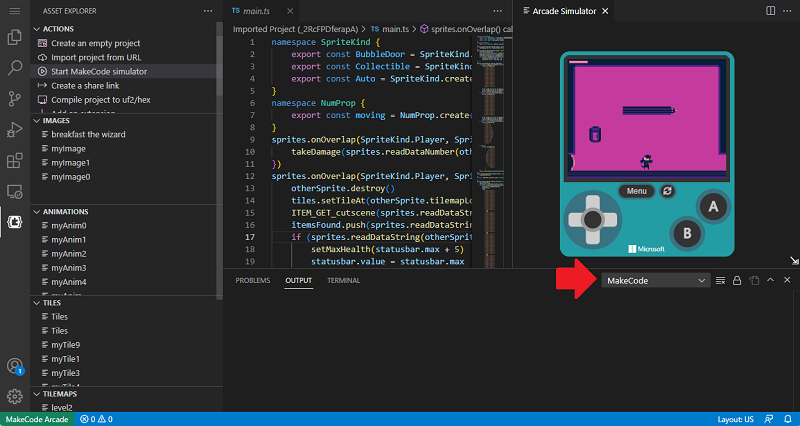Viewport: 800px width, 426px height.
Task: Open the Manage gear icon
Action: (x=15, y=396)
